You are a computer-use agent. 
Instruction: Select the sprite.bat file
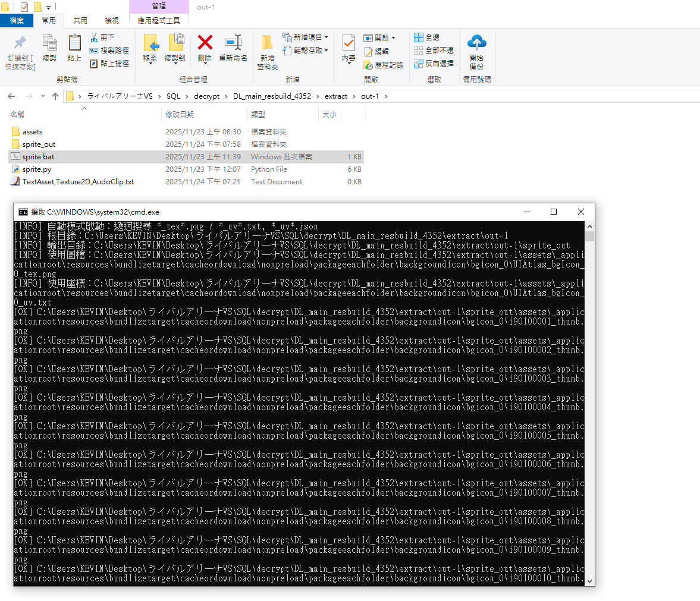[186, 156]
